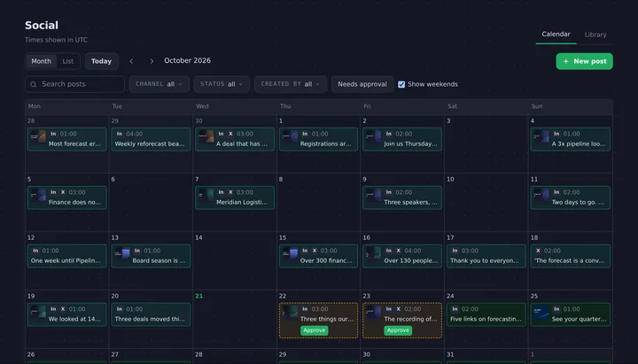Click the search magnifier icon

pos(34,85)
